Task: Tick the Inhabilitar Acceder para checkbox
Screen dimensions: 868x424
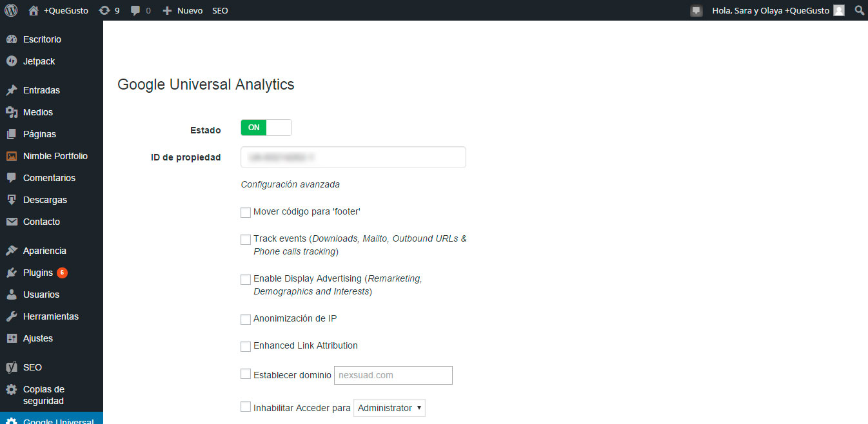Action: tap(246, 407)
